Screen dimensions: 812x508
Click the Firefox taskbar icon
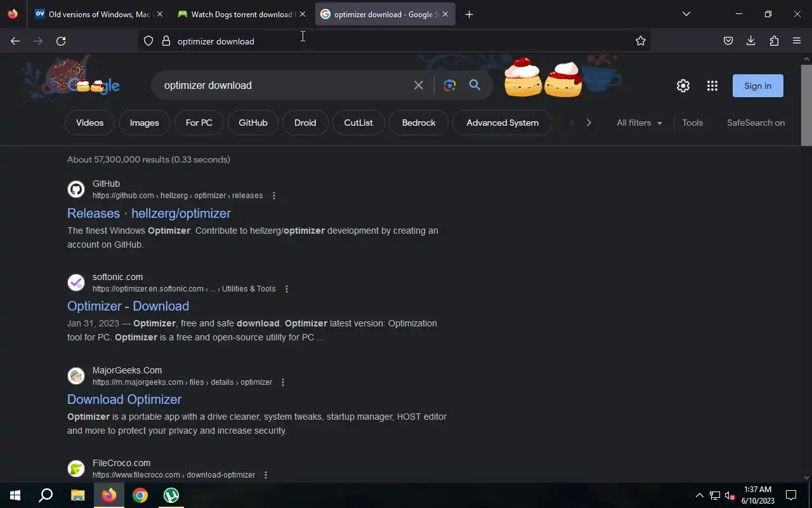pos(109,495)
